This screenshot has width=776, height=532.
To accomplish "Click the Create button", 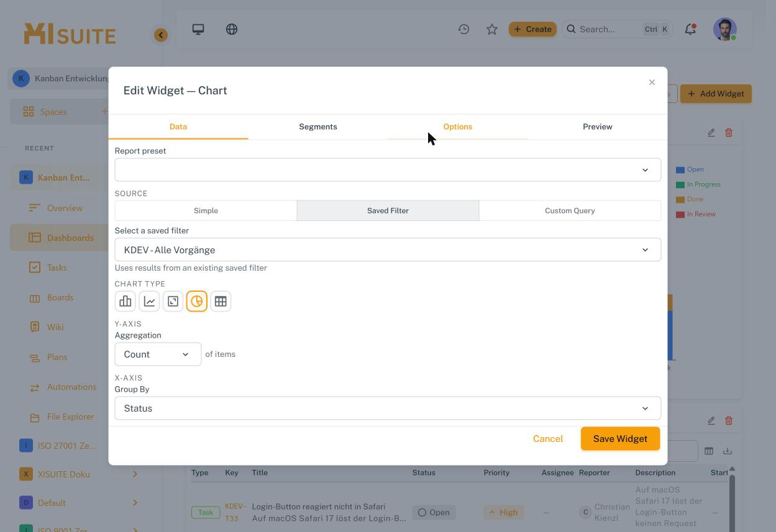I will pyautogui.click(x=532, y=29).
